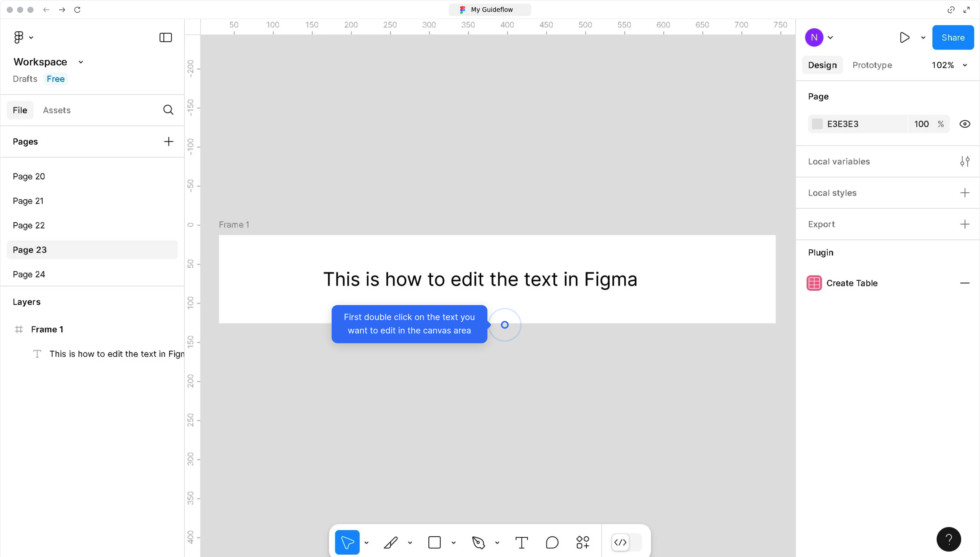
Task: Toggle the page color visibility eye
Action: tap(965, 124)
